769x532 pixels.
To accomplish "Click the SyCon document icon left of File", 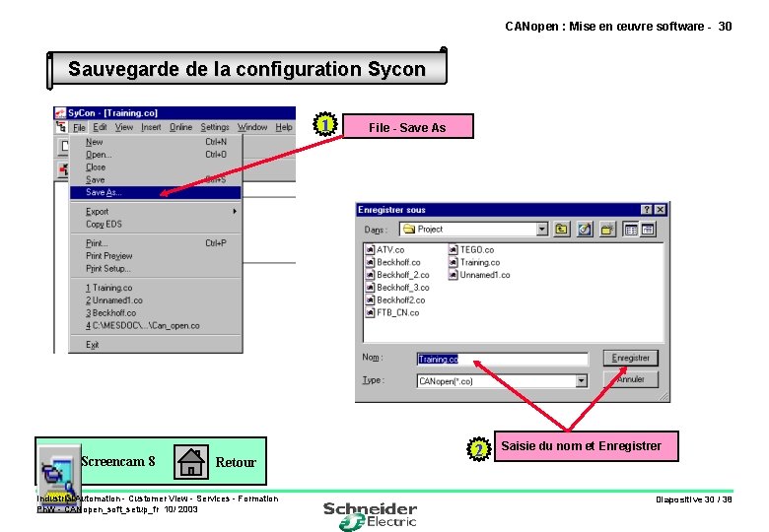I will [61, 127].
